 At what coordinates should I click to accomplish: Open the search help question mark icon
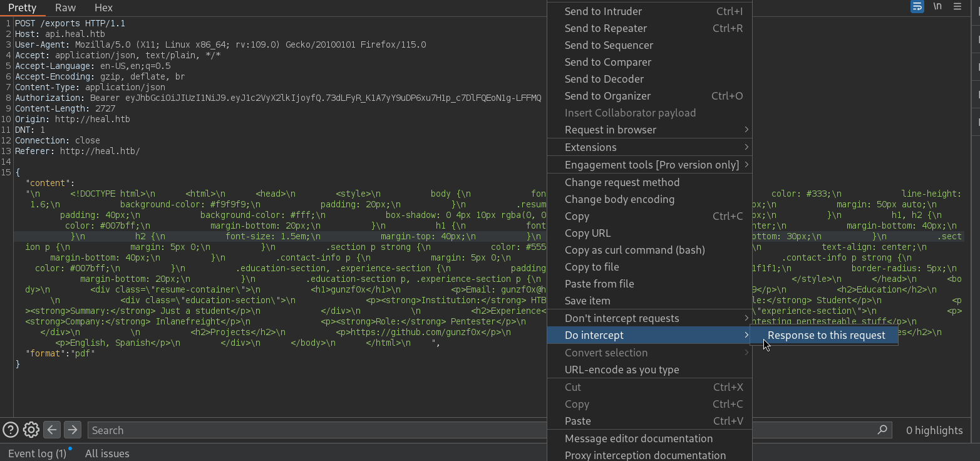click(10, 430)
